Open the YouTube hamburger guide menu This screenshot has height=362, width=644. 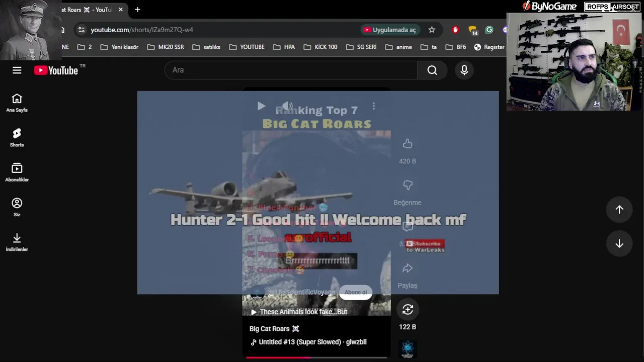tap(17, 70)
